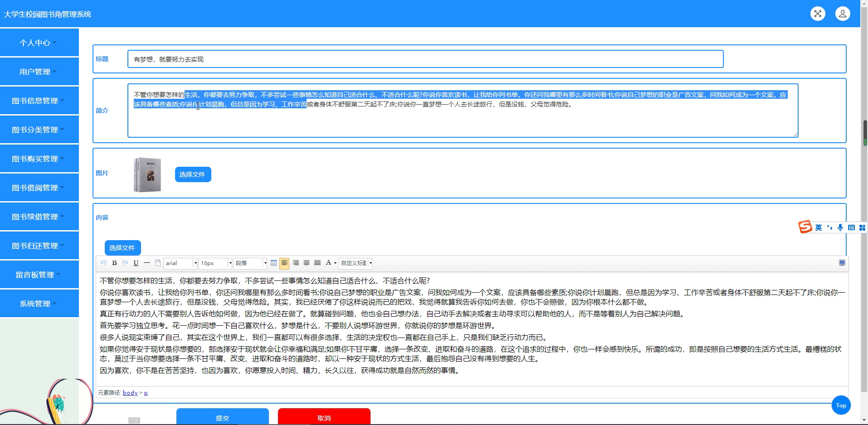The width and height of the screenshot is (868, 425).
Task: Expand 留言板管理 sidebar menu
Action: click(x=39, y=275)
